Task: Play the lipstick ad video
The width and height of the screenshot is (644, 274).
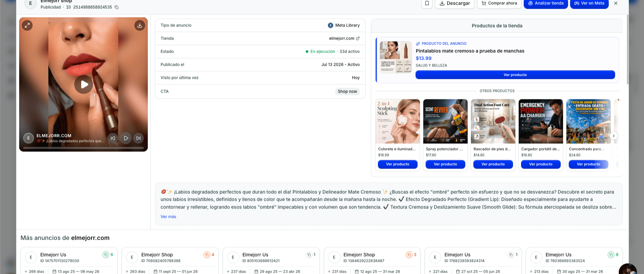Action: (x=84, y=84)
